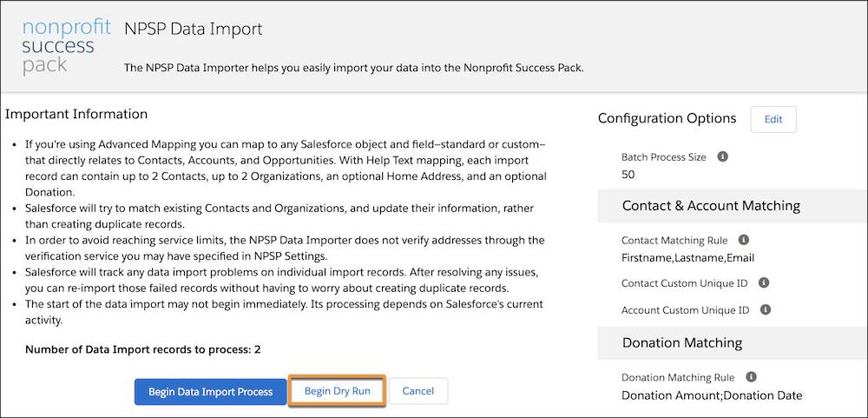868x418 pixels.
Task: Select the Firstname,Lastname,Email rule value
Action: 688,258
